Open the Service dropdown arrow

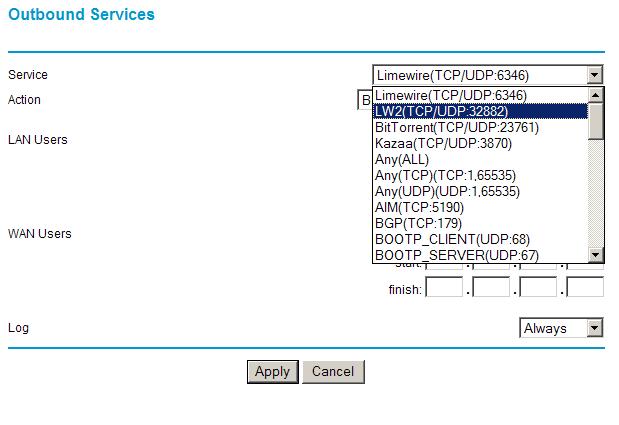point(595,75)
